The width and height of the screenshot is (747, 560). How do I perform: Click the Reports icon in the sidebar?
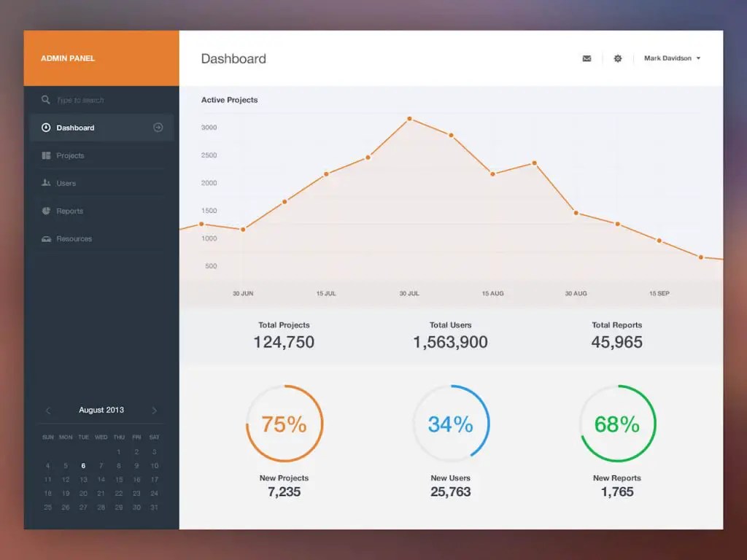[x=45, y=211]
